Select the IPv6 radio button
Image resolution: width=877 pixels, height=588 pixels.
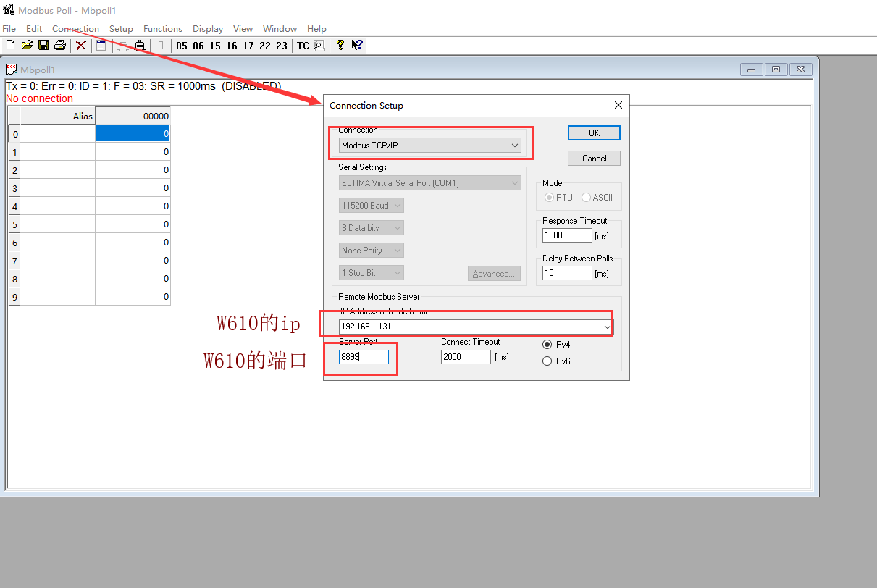click(547, 361)
